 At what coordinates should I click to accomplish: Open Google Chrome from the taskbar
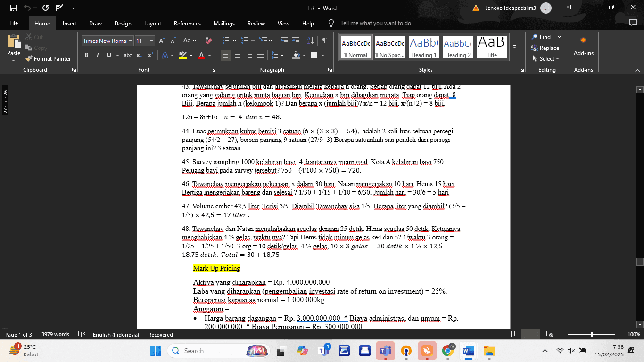point(448,351)
